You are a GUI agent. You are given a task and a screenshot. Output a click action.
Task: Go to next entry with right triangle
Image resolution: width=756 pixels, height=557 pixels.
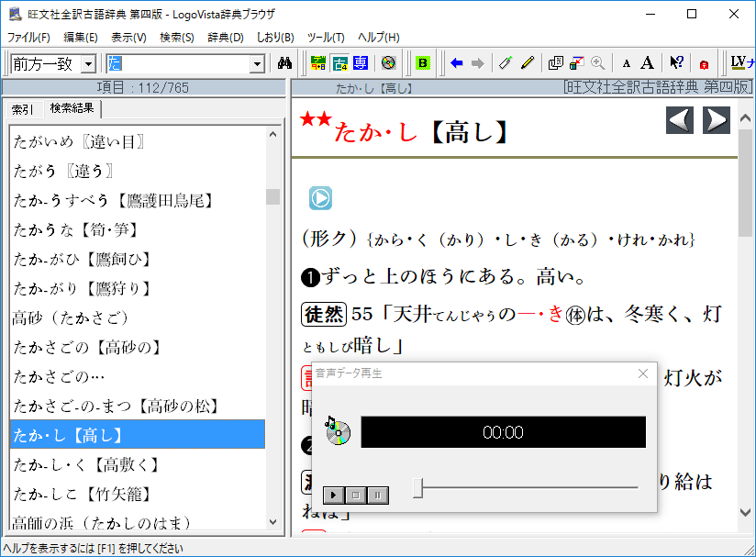point(717,120)
